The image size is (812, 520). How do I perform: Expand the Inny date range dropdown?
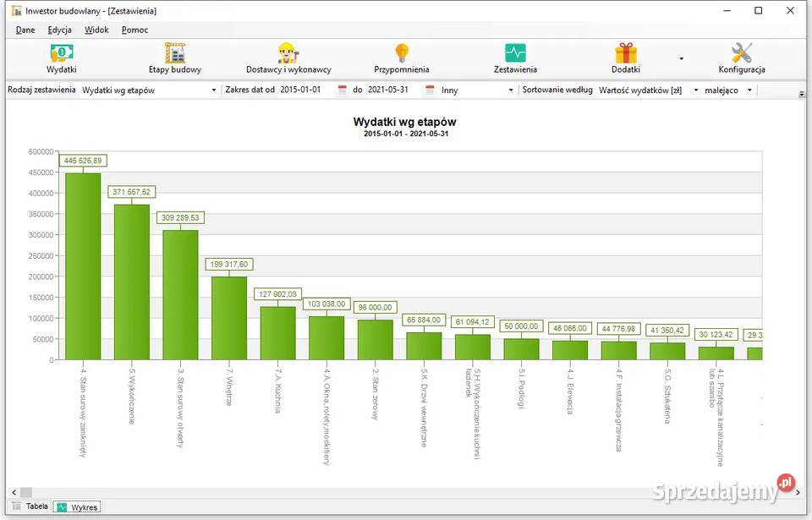(x=510, y=90)
